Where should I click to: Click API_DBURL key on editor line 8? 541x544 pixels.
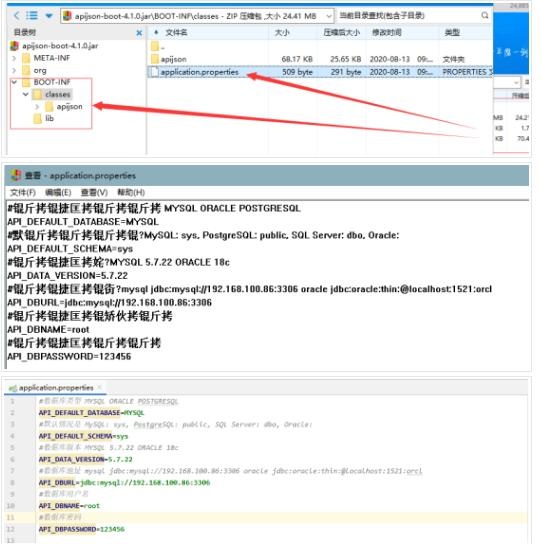point(57,483)
